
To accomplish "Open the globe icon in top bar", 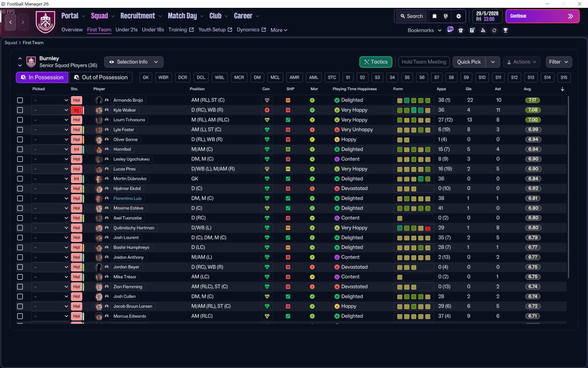I will tap(446, 16).
